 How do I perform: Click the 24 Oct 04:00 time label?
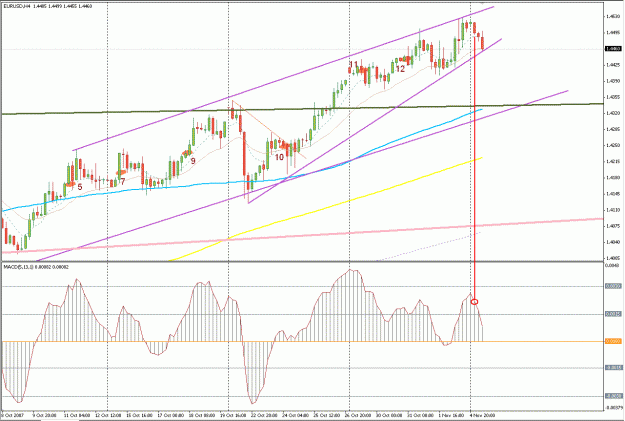[296, 415]
